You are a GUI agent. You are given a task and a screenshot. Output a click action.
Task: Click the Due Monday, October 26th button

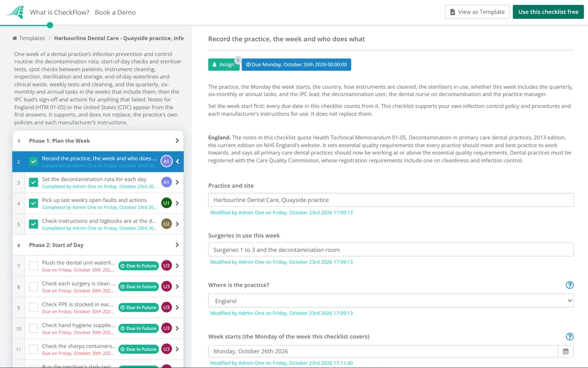pyautogui.click(x=296, y=64)
